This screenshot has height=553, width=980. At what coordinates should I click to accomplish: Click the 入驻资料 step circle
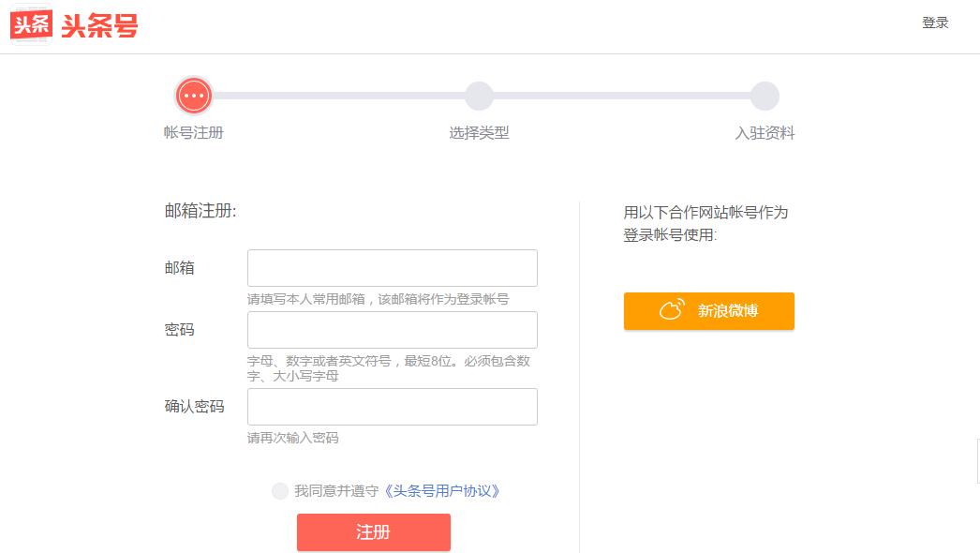765,96
